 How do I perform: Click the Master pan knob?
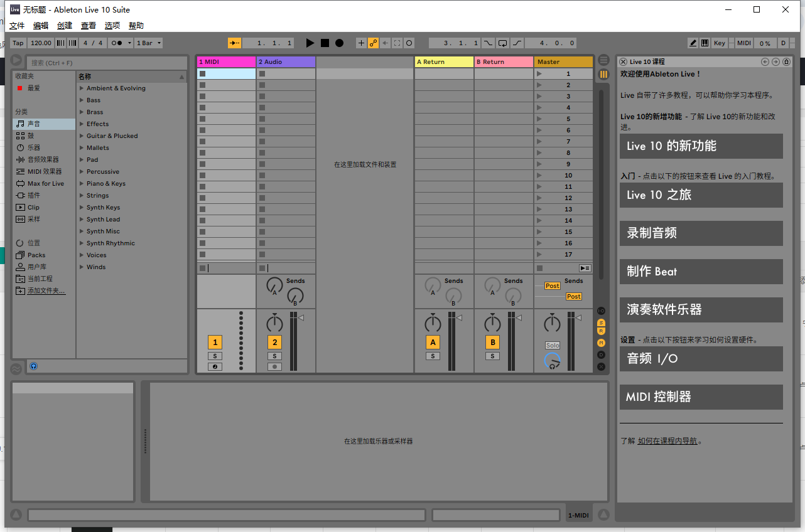[x=552, y=324]
